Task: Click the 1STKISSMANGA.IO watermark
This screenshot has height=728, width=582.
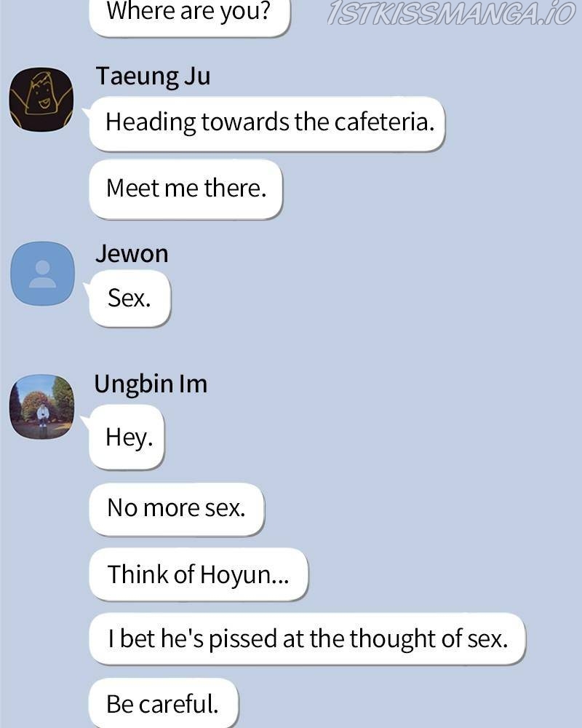Action: pos(451,13)
